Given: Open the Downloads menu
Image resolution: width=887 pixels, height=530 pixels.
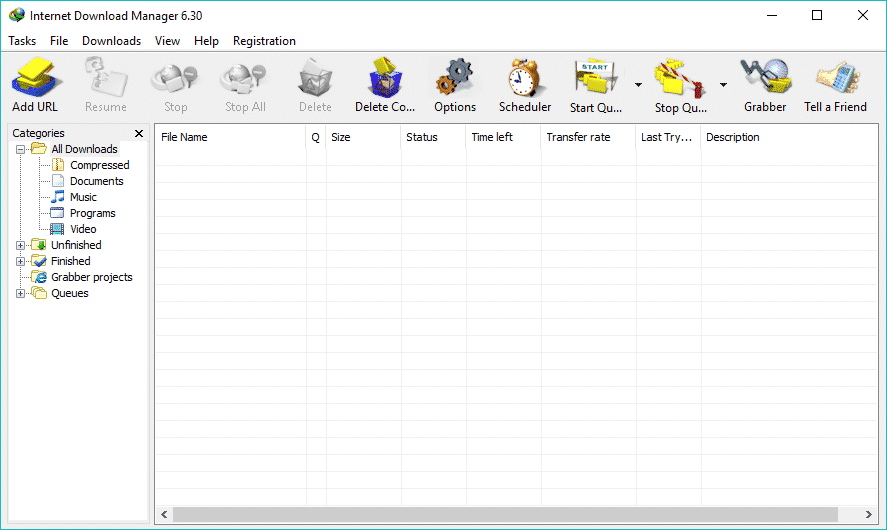Looking at the screenshot, I should (x=111, y=41).
